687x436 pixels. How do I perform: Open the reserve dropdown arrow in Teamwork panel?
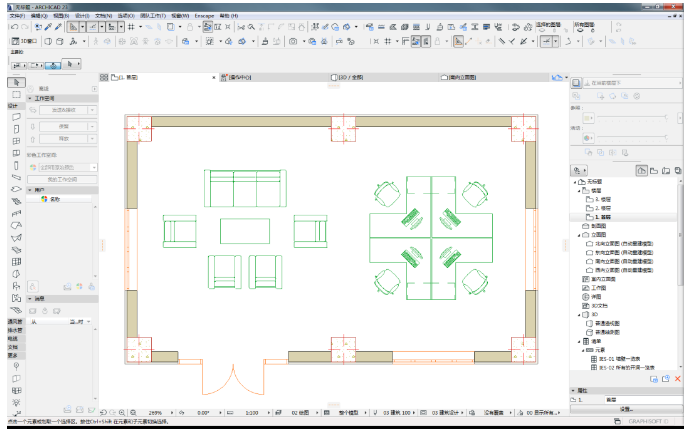pos(92,126)
